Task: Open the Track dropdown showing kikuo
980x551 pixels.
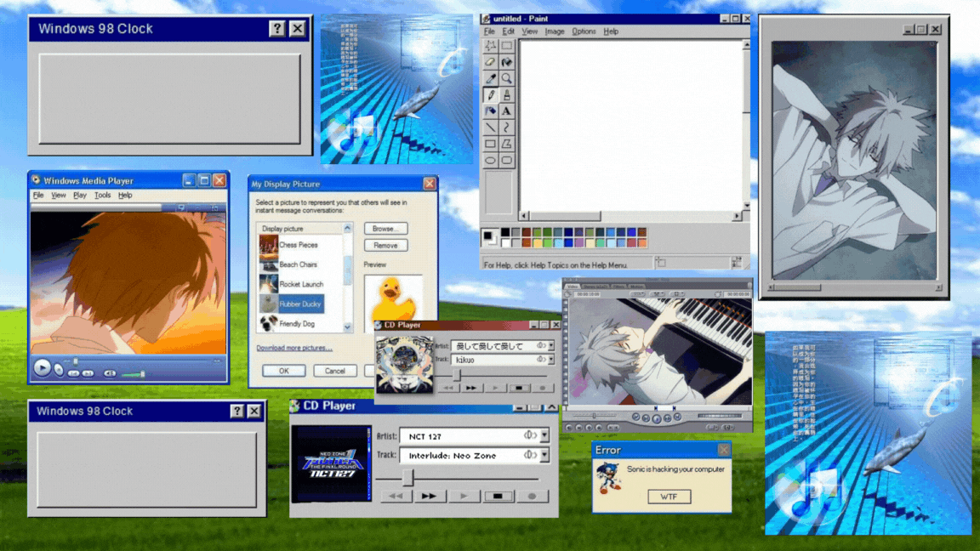Action: click(x=551, y=360)
